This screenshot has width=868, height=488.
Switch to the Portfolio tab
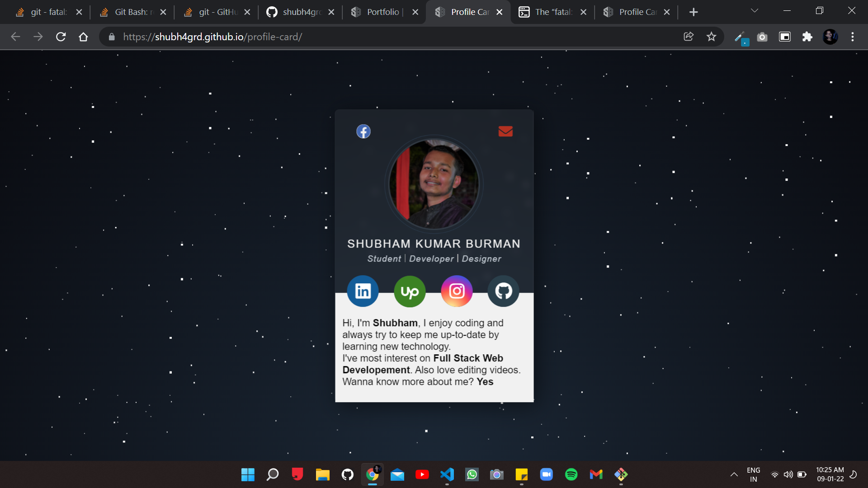point(382,12)
